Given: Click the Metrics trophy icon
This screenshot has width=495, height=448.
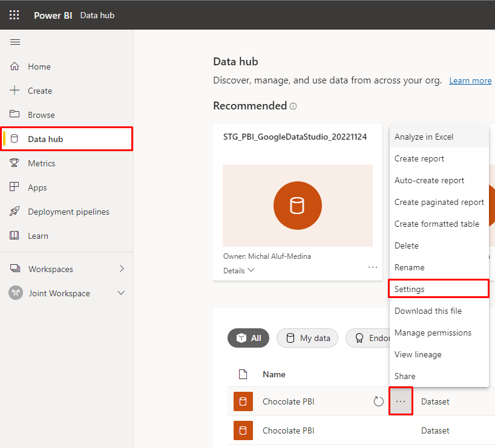Looking at the screenshot, I should coord(15,163).
